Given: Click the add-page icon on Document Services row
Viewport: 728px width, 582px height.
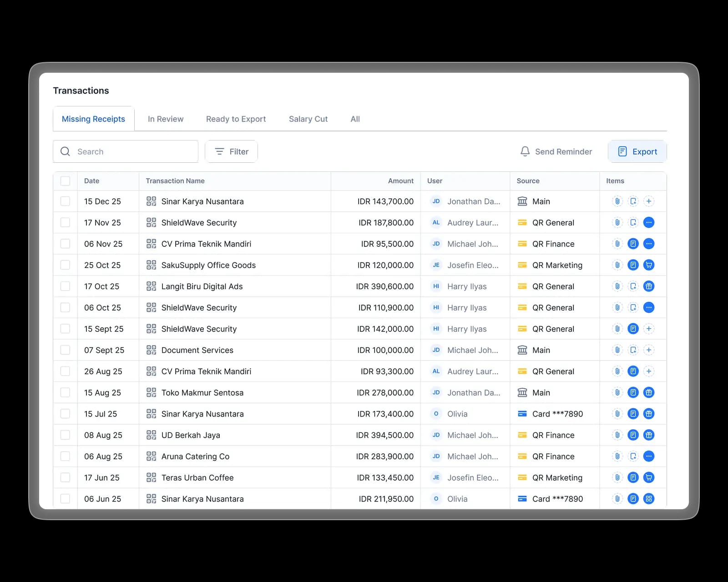Looking at the screenshot, I should click(633, 350).
